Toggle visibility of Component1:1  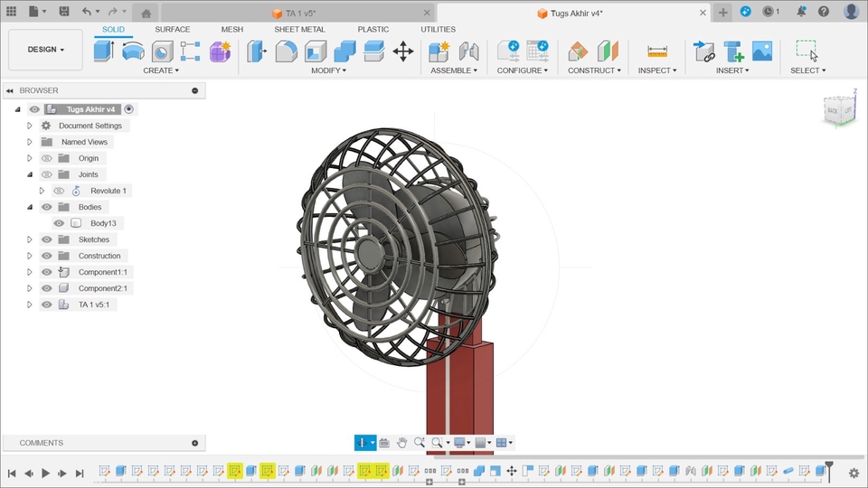(47, 272)
